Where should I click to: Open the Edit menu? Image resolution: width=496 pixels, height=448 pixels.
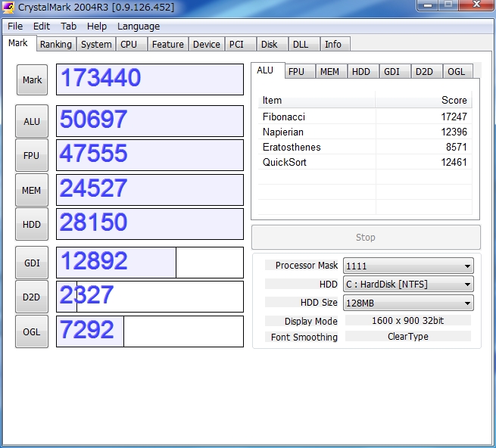coord(42,26)
